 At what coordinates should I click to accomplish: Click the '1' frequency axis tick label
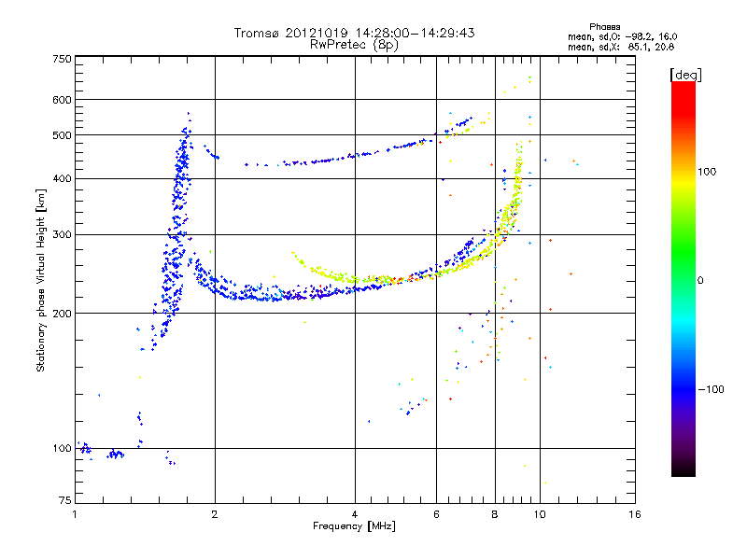click(x=75, y=514)
